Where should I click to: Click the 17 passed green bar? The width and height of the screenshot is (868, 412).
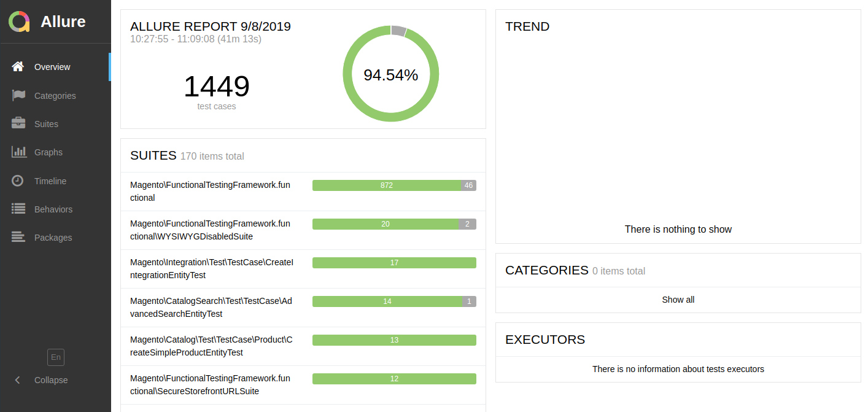pos(394,263)
